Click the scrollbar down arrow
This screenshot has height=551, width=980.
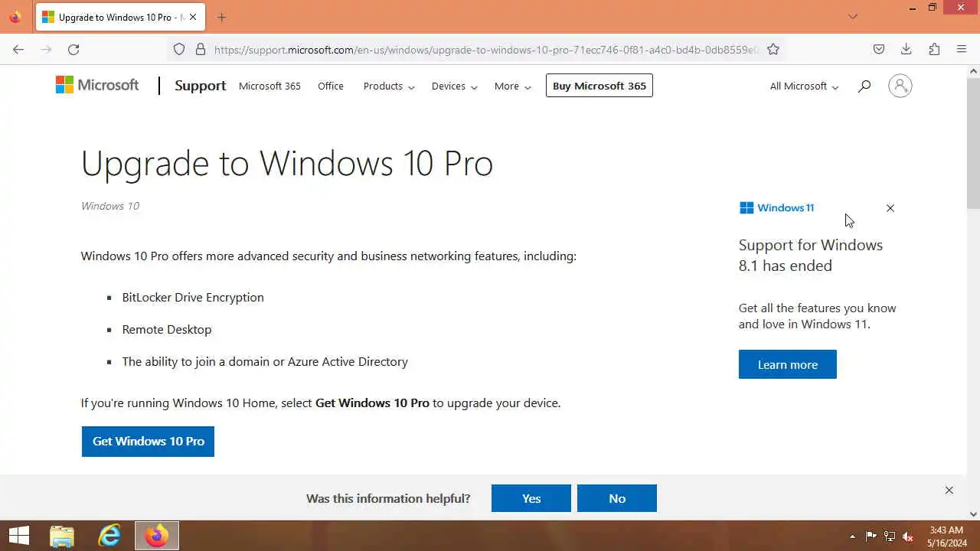click(973, 514)
